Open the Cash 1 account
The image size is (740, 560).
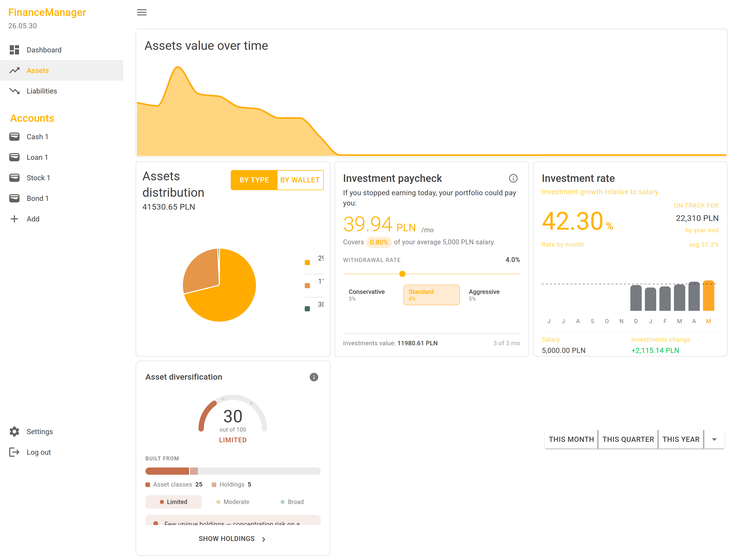coord(62,136)
